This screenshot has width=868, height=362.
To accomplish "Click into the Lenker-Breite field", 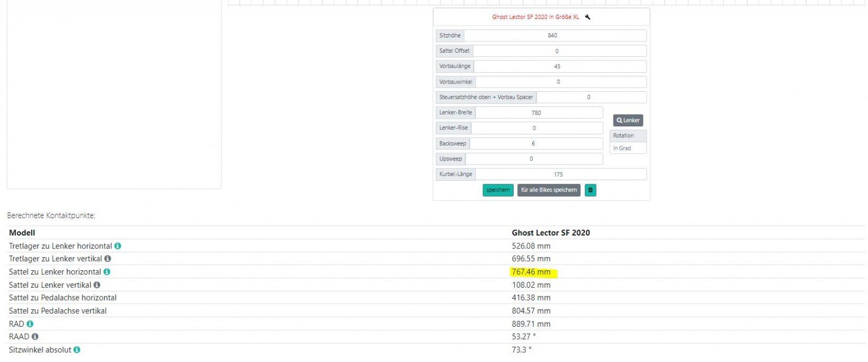I will (x=538, y=113).
